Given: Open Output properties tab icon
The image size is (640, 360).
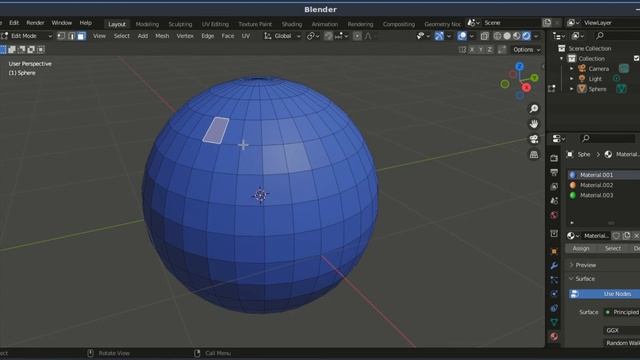Looking at the screenshot, I should point(554,172).
